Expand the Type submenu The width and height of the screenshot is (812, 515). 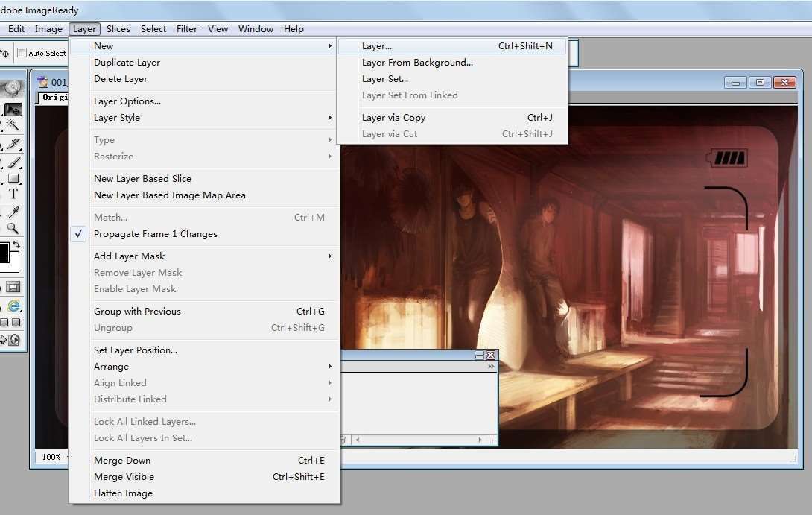(x=330, y=140)
